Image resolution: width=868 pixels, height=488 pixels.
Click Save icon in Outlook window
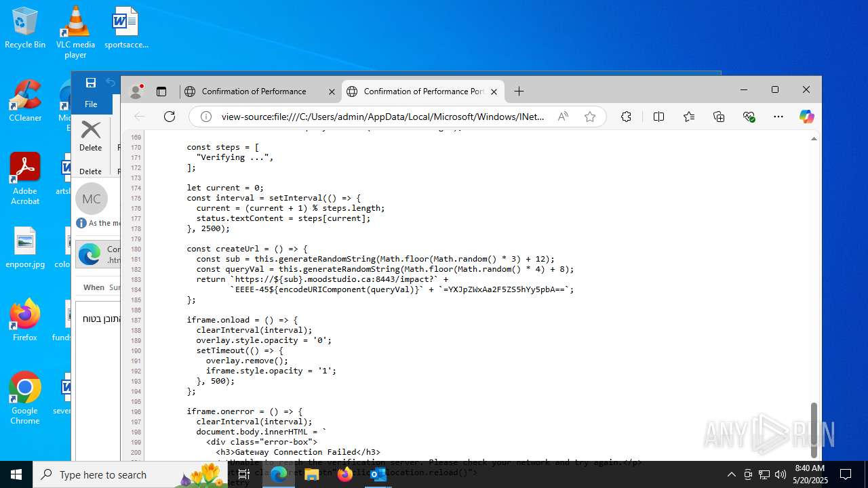point(90,83)
